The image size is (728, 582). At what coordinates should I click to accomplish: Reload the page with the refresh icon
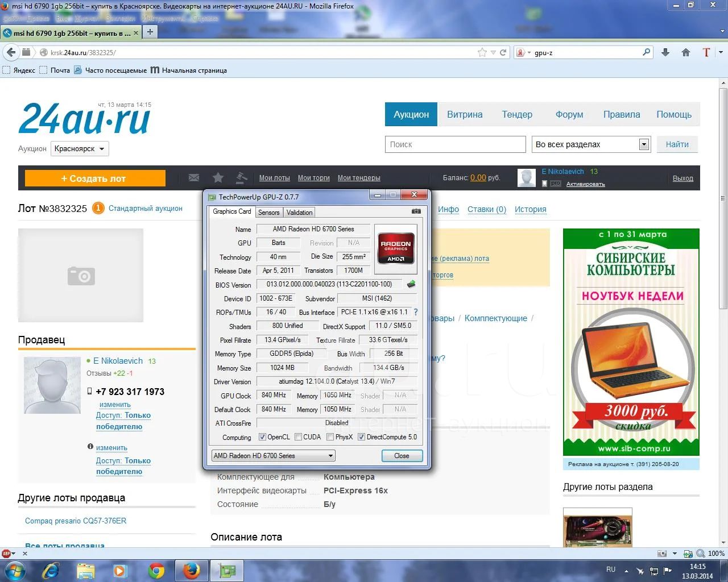pyautogui.click(x=503, y=52)
